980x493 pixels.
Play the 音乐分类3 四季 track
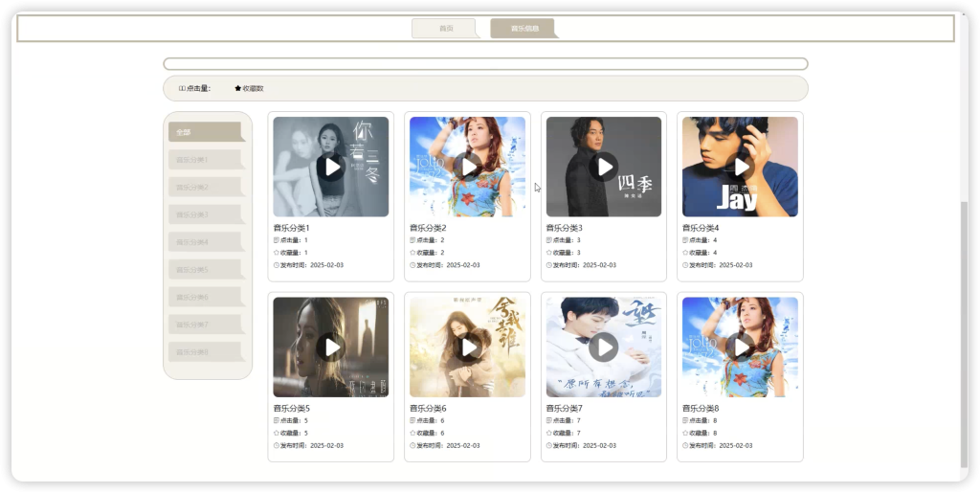point(604,167)
